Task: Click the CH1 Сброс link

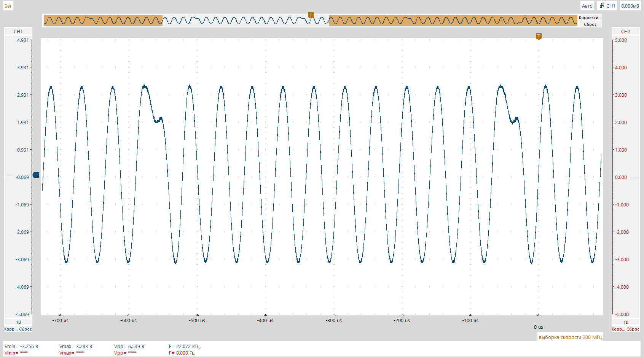Action: click(x=26, y=329)
